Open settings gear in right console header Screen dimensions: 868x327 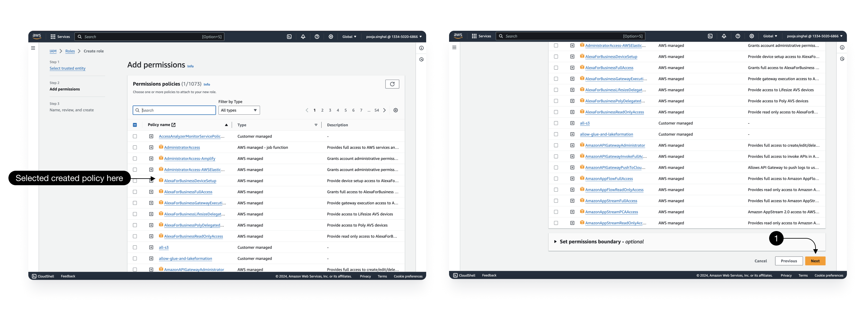pyautogui.click(x=751, y=36)
